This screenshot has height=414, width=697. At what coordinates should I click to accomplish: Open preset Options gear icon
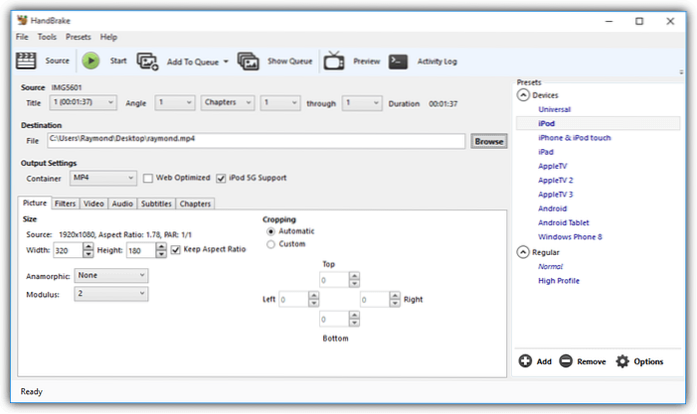click(x=622, y=361)
